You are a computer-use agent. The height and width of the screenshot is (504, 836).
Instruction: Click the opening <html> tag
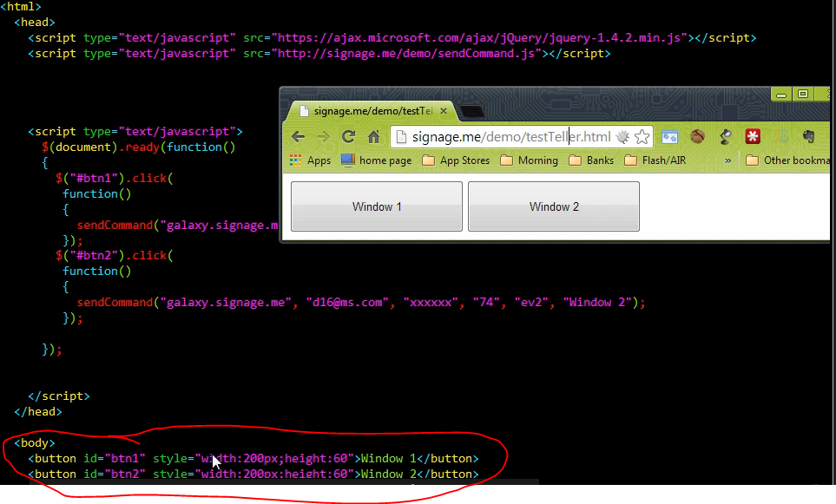coord(21,7)
